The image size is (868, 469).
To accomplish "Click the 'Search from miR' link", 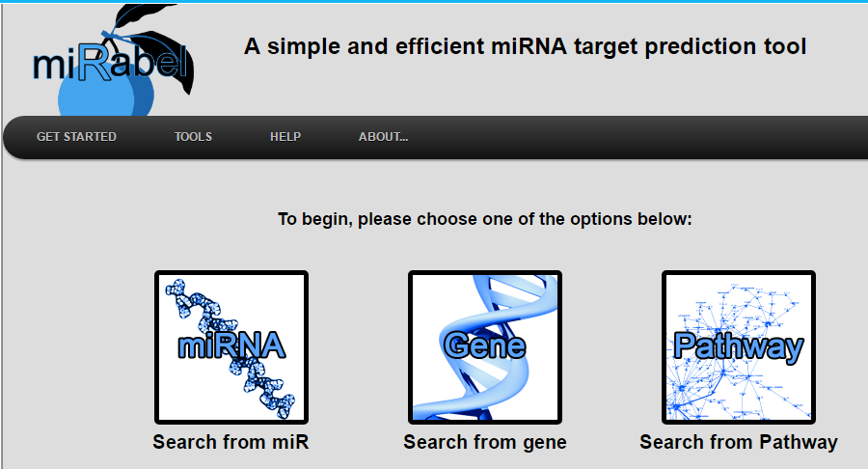I will click(231, 443).
